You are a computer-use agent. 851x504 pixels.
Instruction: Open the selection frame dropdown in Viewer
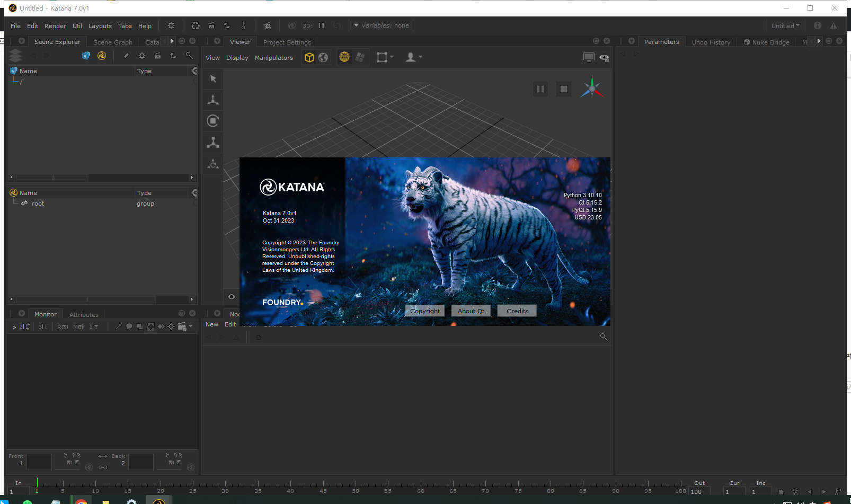[385, 57]
